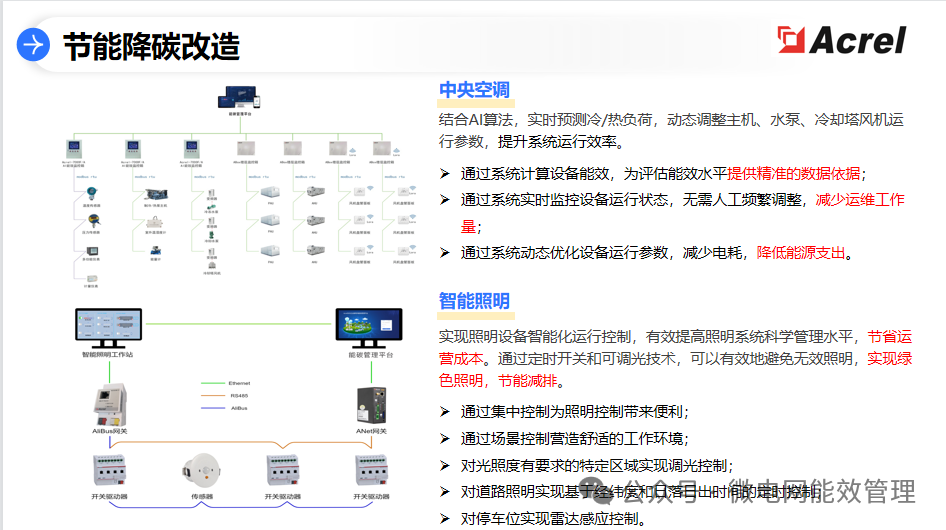This screenshot has height=530, width=946.
Task: Click the AIBus legend entry
Action: pos(224,408)
